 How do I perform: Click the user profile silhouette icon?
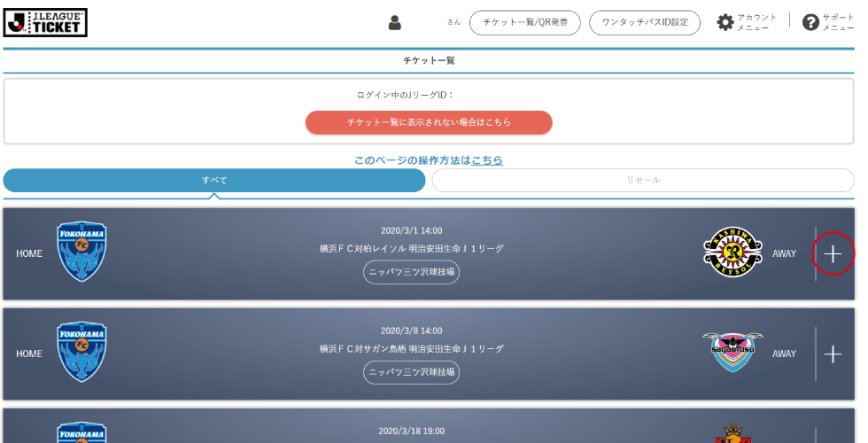[395, 23]
